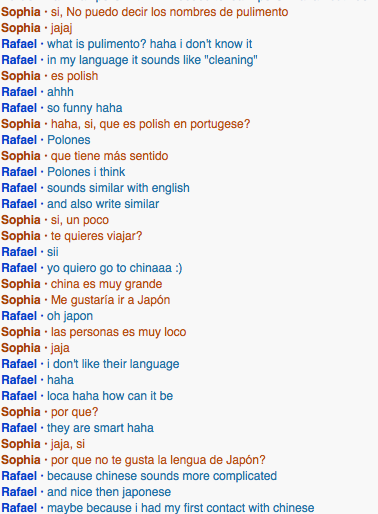This screenshot has height=514, width=378.
Task: Click Rafael's name beside "Polones i think"
Action: [x=19, y=172]
